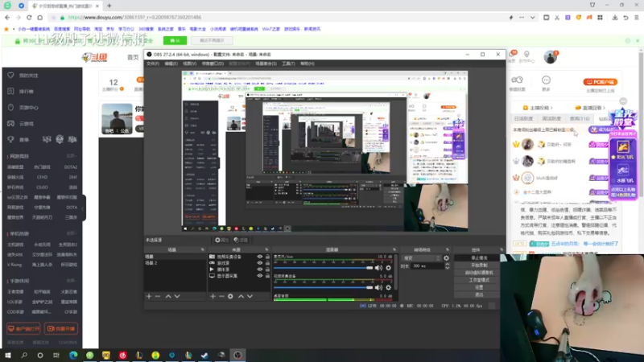Open 云游戏 gamepad icon in sidebar
The width and height of the screenshot is (644, 362).
[x=10, y=123]
